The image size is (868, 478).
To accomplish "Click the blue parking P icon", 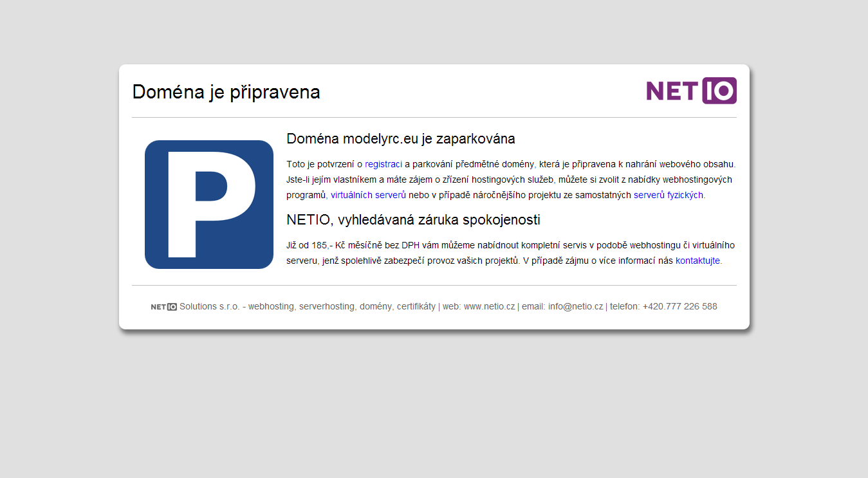I will [x=209, y=205].
